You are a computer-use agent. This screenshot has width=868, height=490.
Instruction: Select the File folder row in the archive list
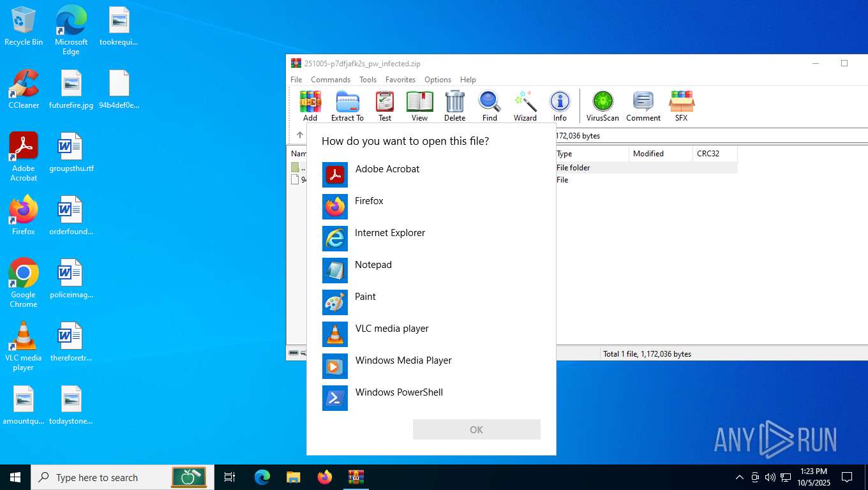(x=647, y=168)
